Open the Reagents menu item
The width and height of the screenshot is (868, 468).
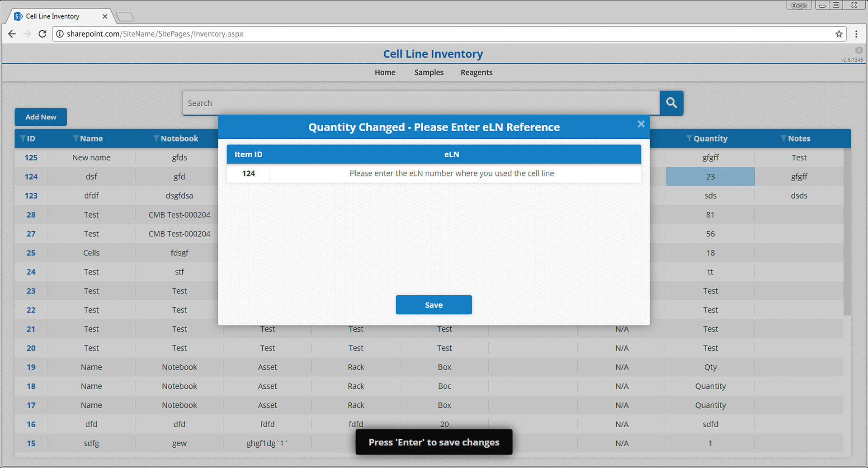pos(476,72)
